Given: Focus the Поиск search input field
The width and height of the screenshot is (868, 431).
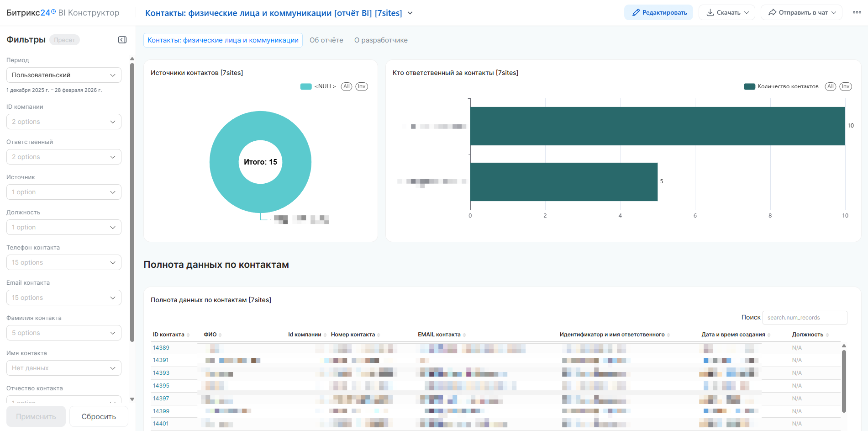Looking at the screenshot, I should coord(805,318).
